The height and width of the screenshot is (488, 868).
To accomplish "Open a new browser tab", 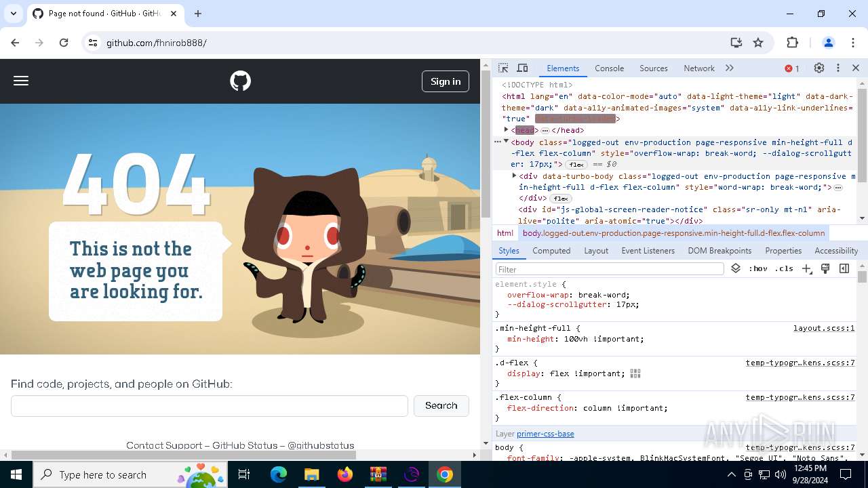I will 198,14.
